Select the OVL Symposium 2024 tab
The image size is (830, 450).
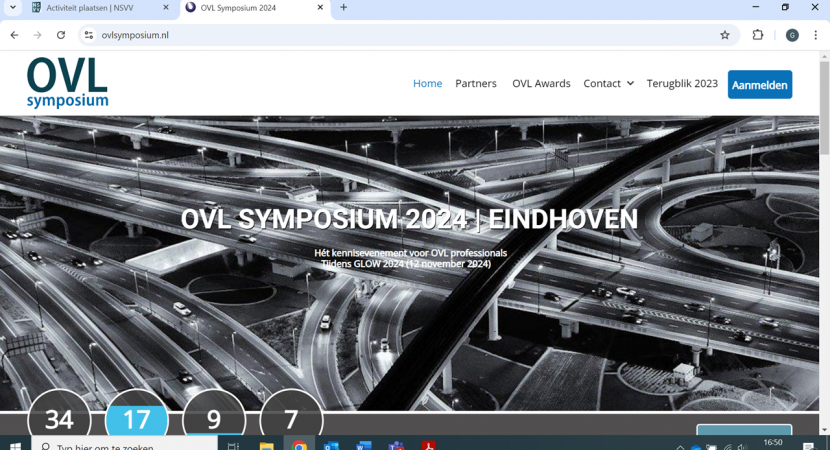click(254, 8)
